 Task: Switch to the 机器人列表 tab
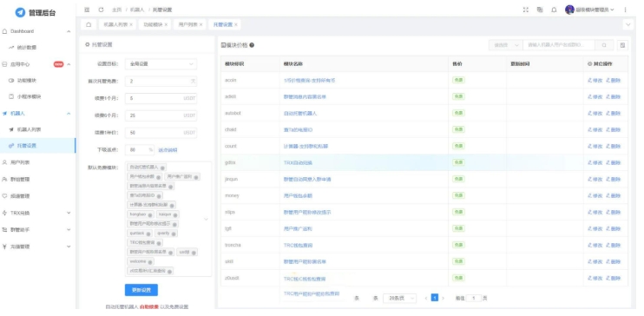(x=115, y=24)
